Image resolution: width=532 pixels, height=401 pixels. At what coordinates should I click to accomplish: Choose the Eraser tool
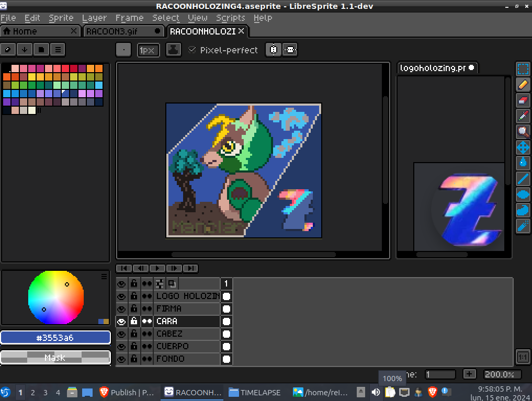coord(523,100)
